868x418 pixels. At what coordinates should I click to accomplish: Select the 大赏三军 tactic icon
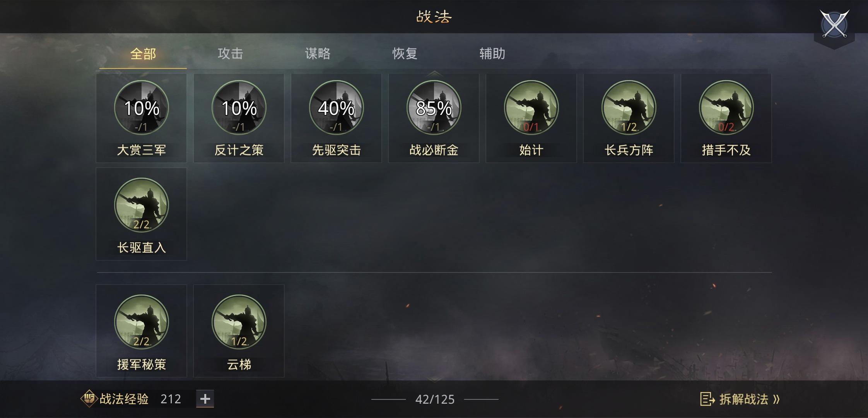141,108
